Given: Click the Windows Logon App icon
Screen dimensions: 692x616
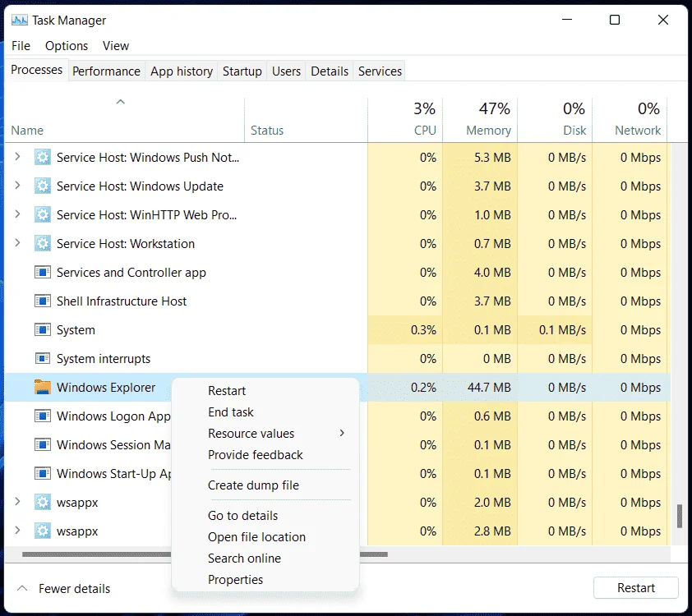Looking at the screenshot, I should pyautogui.click(x=43, y=416).
